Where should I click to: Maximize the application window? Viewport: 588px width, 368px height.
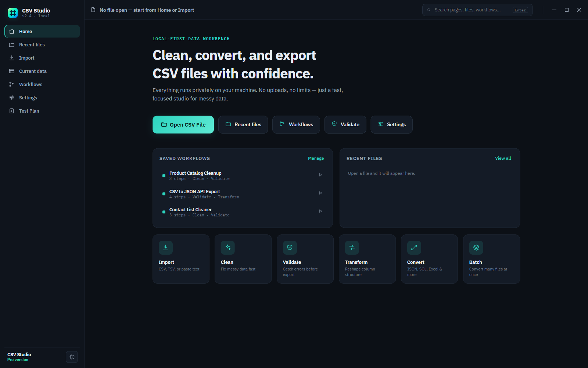[x=567, y=10]
